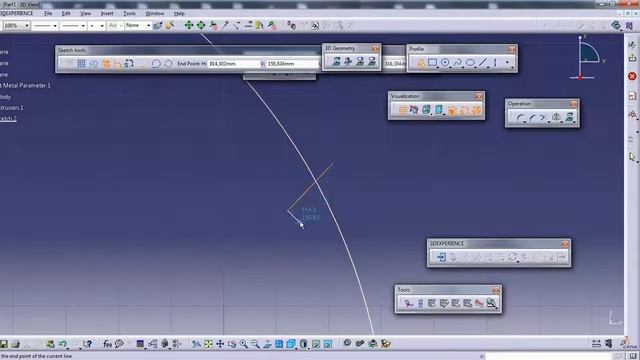Select the Axis tool in Profile toolbar
This screenshot has width=640, height=360.
tap(495, 62)
